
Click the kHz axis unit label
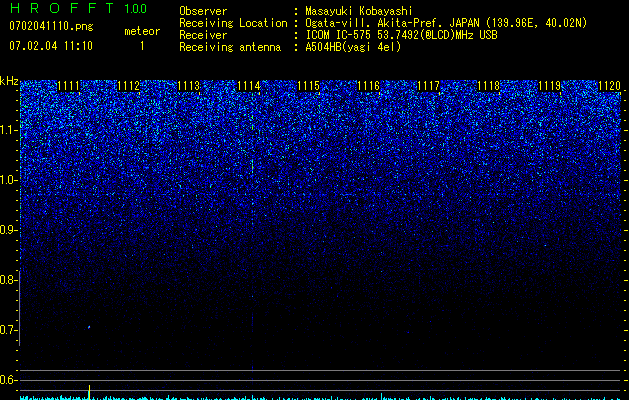[x=9, y=81]
